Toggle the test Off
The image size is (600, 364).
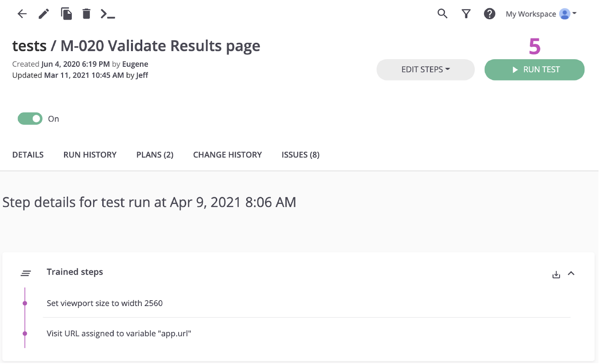30,119
